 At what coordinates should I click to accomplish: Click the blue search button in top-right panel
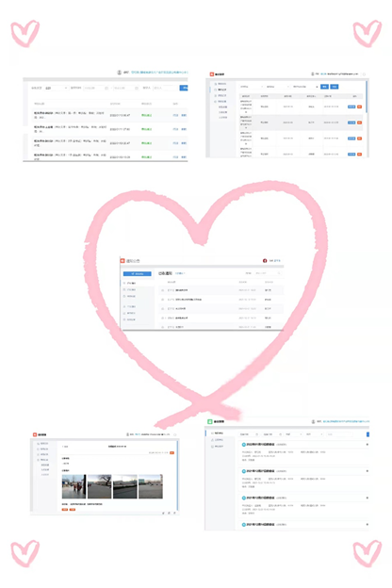pos(324,87)
